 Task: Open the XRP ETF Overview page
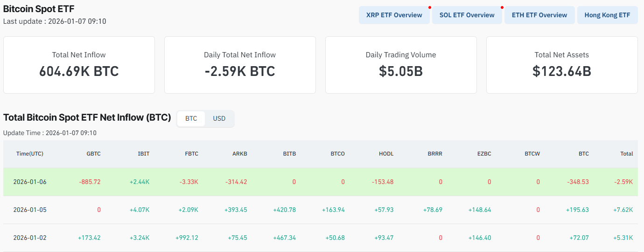coord(394,15)
